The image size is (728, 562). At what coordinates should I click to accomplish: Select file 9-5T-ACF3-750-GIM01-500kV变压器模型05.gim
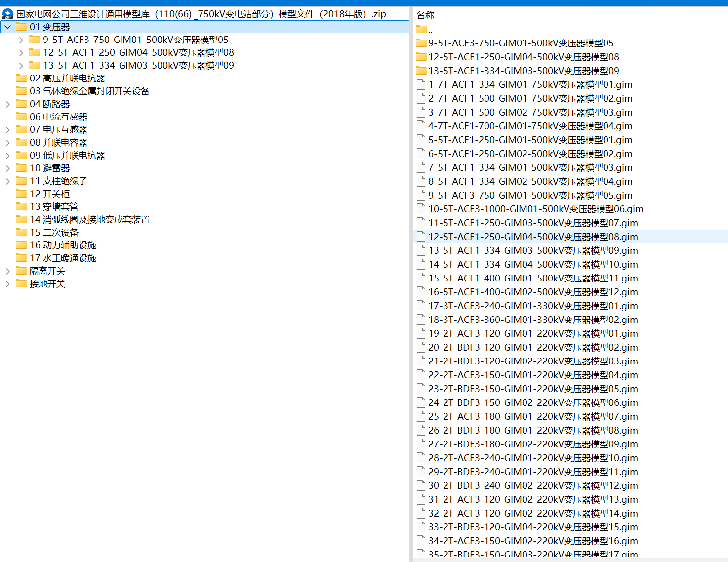tap(530, 195)
